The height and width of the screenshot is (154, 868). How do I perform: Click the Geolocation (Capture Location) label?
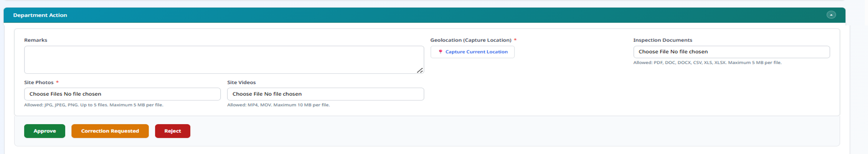coord(471,40)
